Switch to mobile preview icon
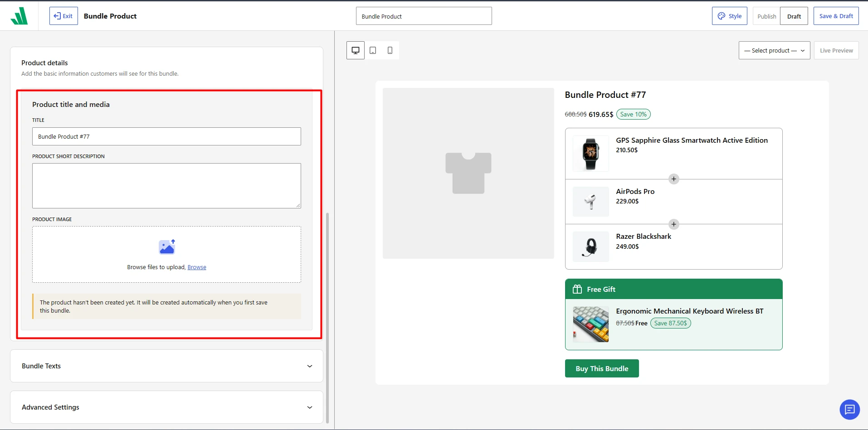Image resolution: width=868 pixels, height=430 pixels. [390, 50]
